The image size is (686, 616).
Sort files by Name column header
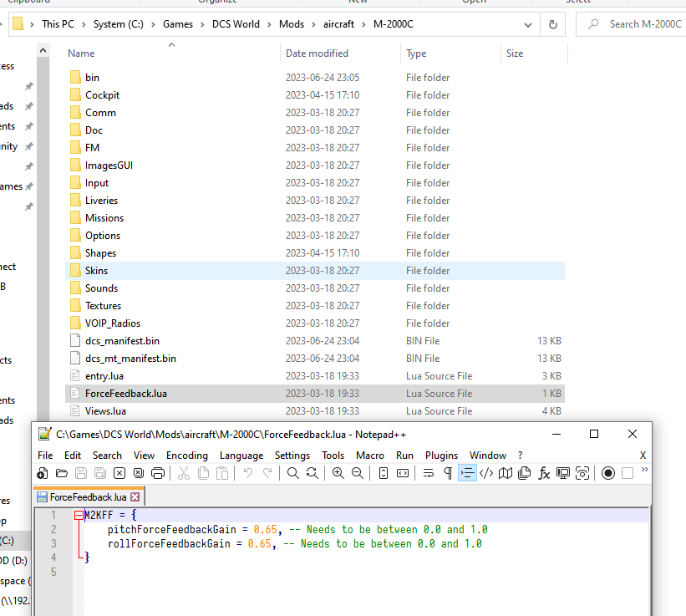tap(171, 53)
